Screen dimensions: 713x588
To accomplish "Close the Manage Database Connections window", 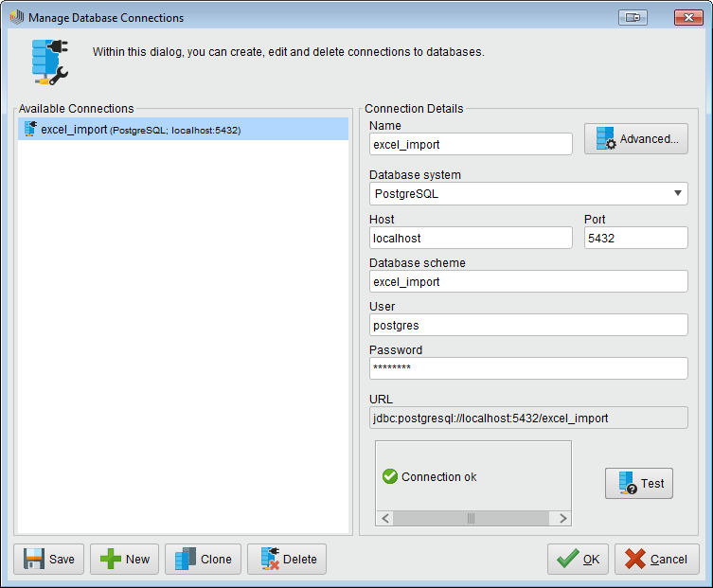I will click(688, 17).
